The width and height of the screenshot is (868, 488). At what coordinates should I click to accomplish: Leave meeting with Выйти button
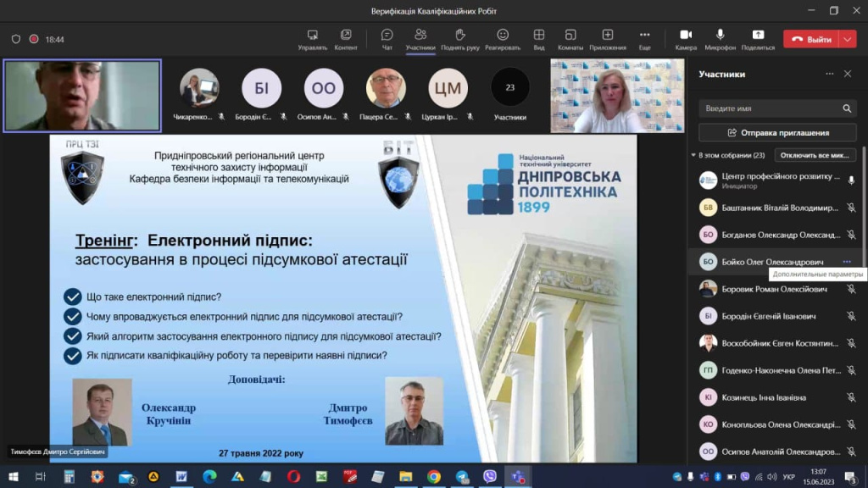tap(811, 39)
